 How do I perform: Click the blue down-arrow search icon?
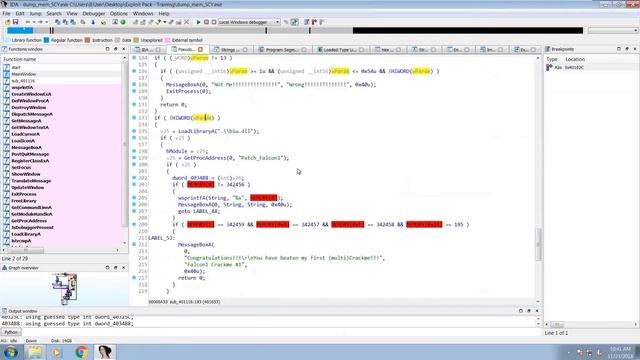click(x=93, y=22)
